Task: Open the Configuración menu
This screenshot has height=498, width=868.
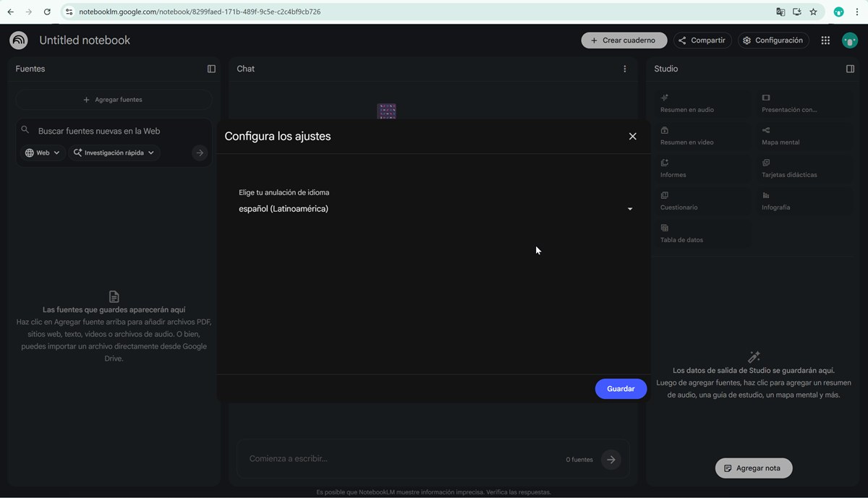Action: click(x=773, y=40)
